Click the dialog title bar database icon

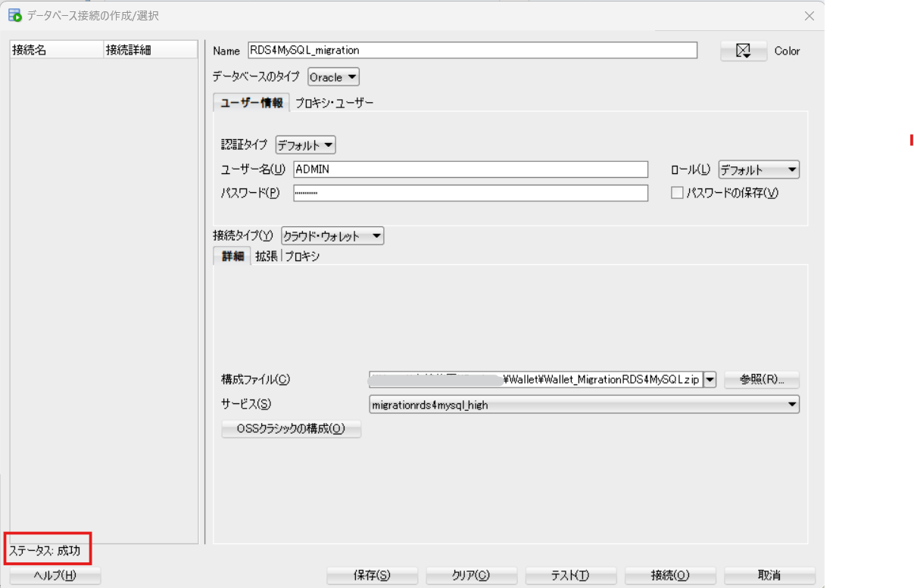[14, 15]
